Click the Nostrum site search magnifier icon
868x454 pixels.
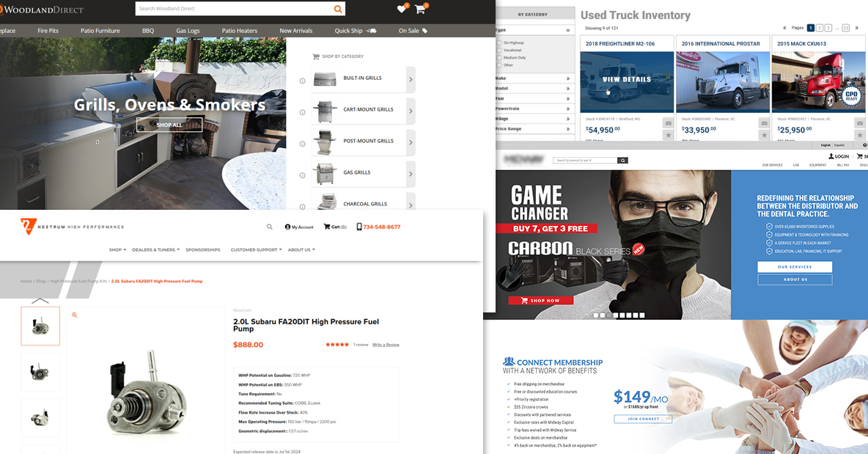[x=270, y=227]
